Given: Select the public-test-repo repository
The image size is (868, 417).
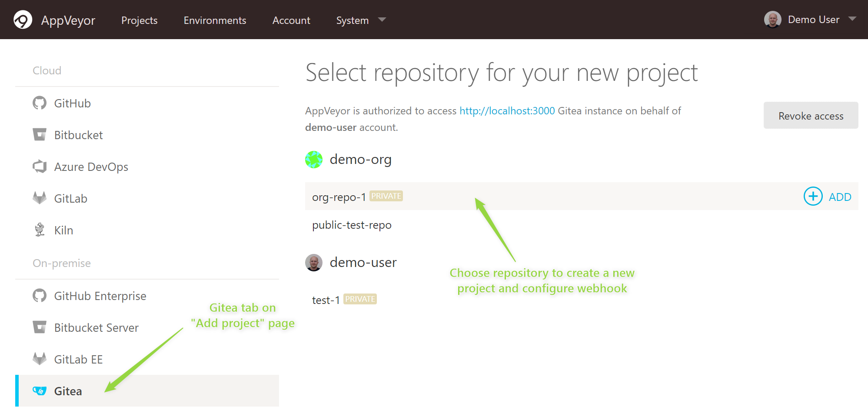Looking at the screenshot, I should tap(352, 225).
